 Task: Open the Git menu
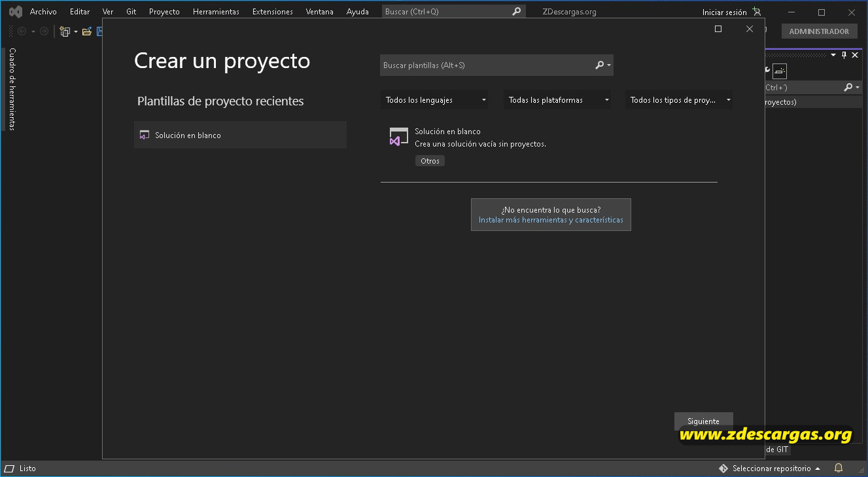(131, 12)
